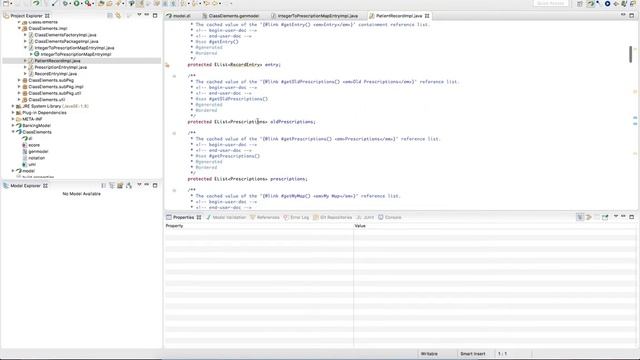Viewport: 640px width, 360px height.
Task: Open the References tab in bottom panel
Action: pyautogui.click(x=265, y=218)
